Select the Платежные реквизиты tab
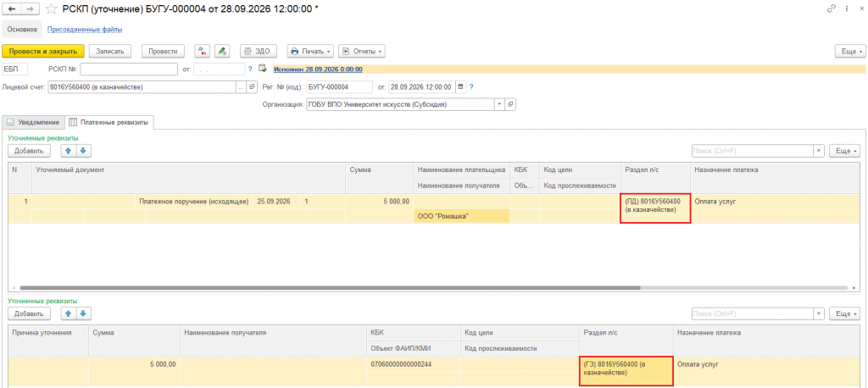 (x=109, y=122)
